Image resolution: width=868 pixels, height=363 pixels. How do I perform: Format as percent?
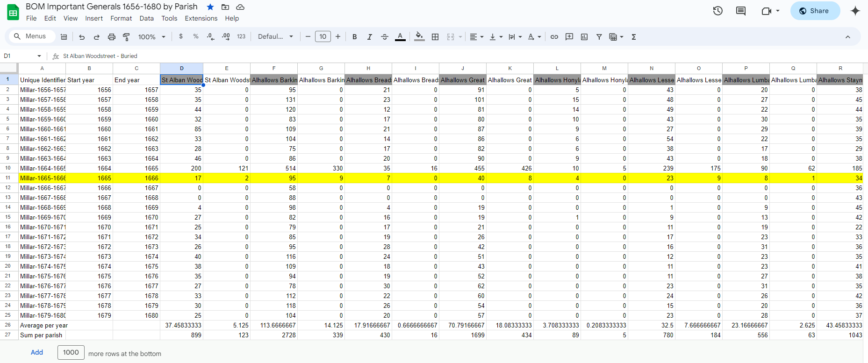[x=196, y=36]
